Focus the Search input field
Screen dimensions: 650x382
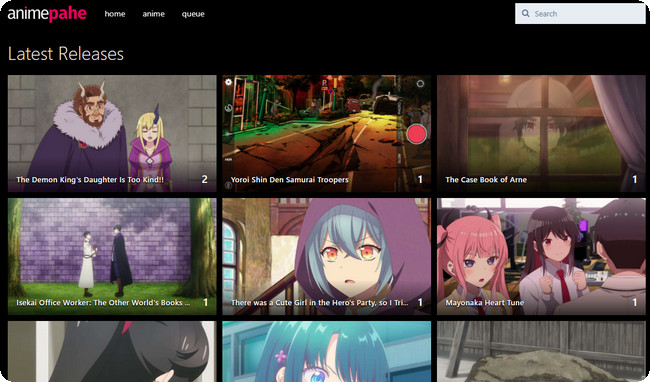pos(580,13)
